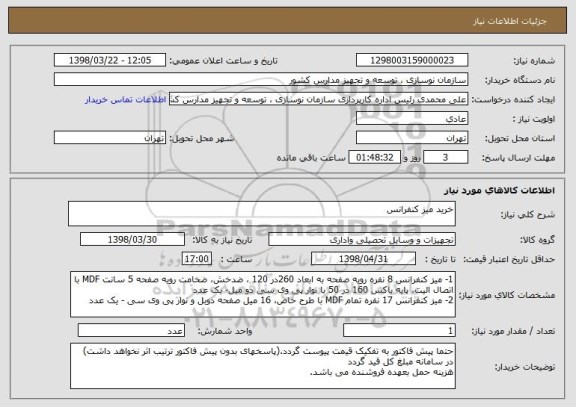
Task: Click the ساعت باقی مانده text
Action: [x=311, y=158]
